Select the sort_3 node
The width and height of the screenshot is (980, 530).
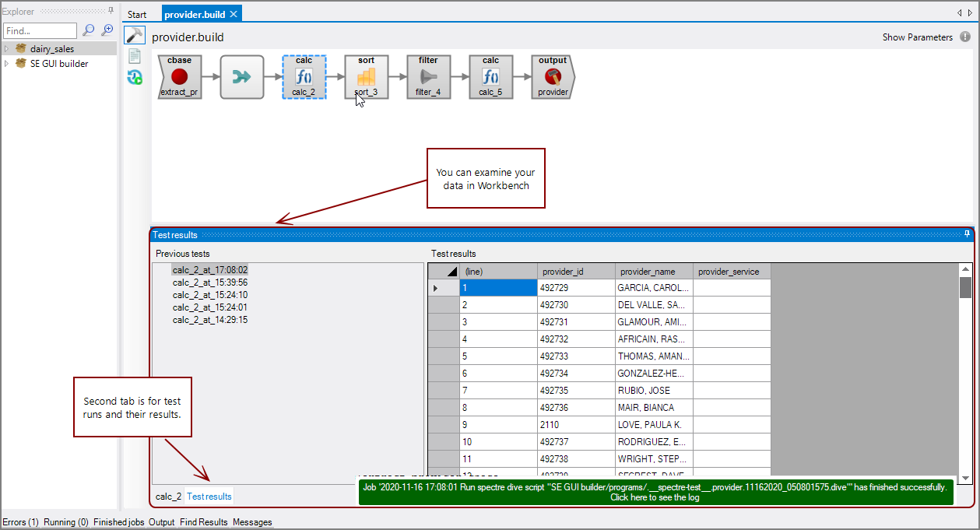click(x=366, y=76)
